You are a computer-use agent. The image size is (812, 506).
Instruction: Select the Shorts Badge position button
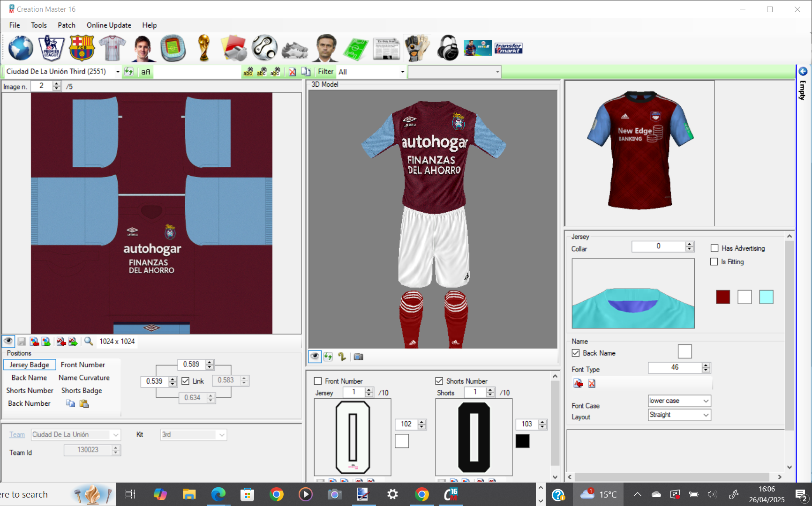[82, 390]
